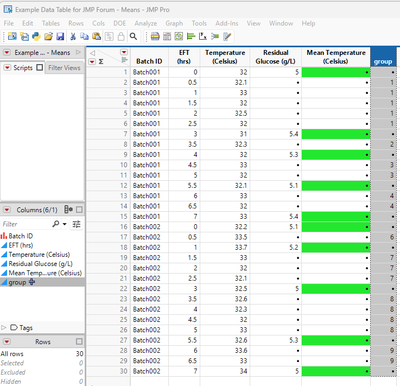The width and height of the screenshot is (400, 386).
Task: Click the Copy toolbar icon
Action: coord(85,36)
